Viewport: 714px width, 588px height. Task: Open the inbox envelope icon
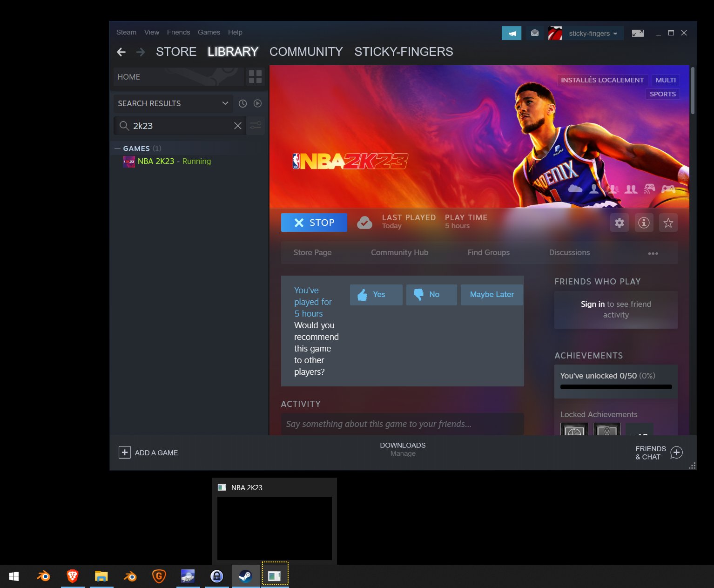click(x=535, y=33)
